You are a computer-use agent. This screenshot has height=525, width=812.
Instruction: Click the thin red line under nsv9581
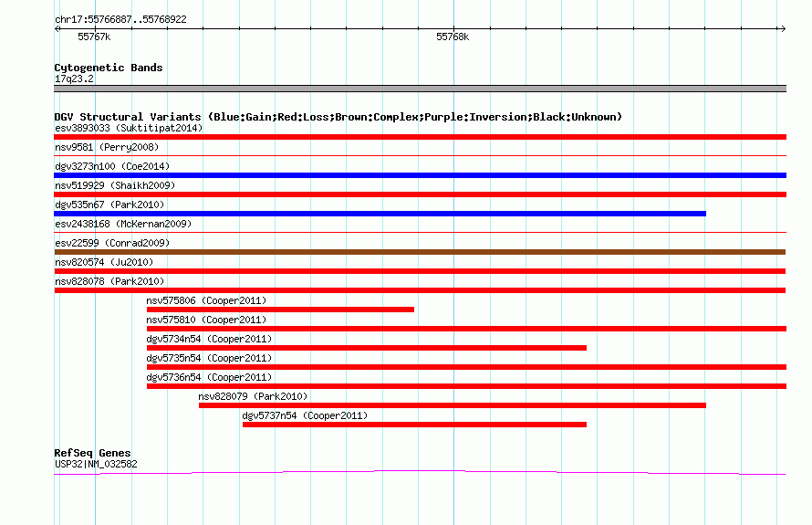coord(420,155)
